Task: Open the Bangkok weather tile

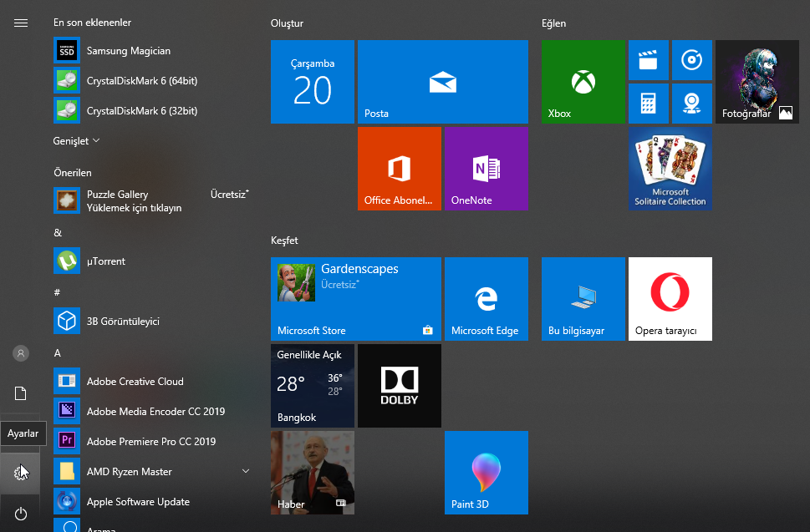Action: pyautogui.click(x=313, y=386)
